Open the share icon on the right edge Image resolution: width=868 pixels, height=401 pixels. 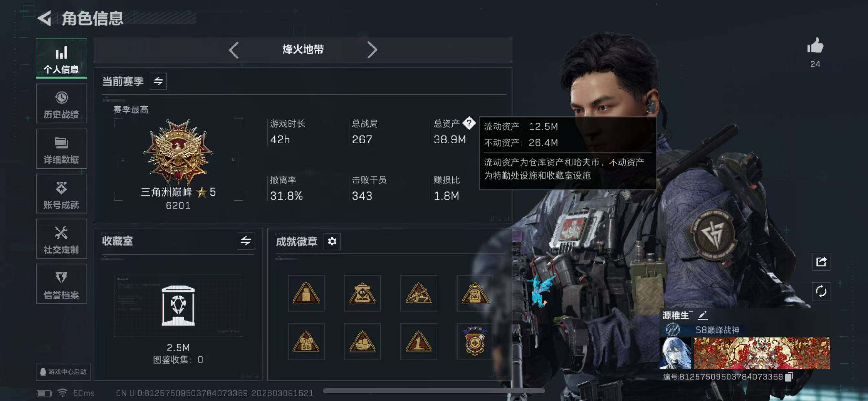pos(821,262)
